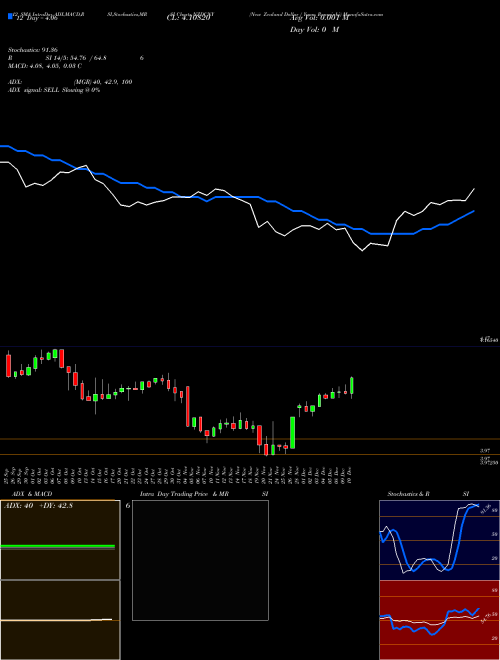Click the MACD: 4.08, 4.05, 0.03 reading
The width and height of the screenshot is (500, 660).
(x=45, y=66)
